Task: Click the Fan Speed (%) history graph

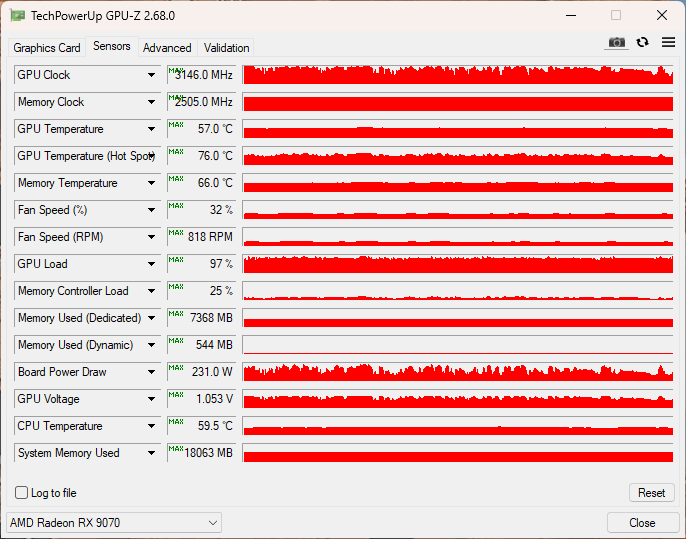Action: 458,210
